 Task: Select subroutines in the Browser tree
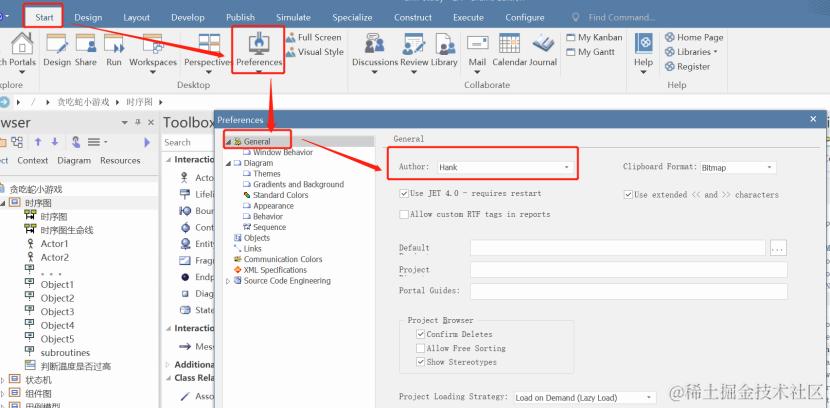65,353
